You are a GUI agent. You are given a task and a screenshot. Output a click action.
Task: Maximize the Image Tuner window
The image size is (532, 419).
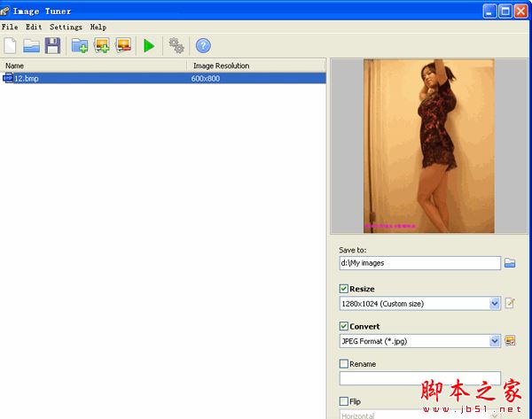pos(505,12)
